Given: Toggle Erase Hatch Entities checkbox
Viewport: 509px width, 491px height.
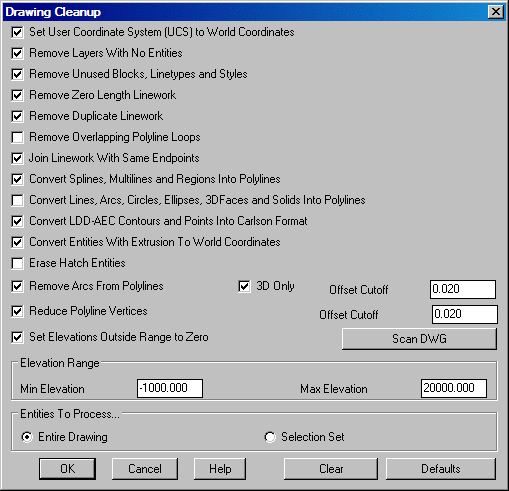Looking at the screenshot, I should coord(17,263).
